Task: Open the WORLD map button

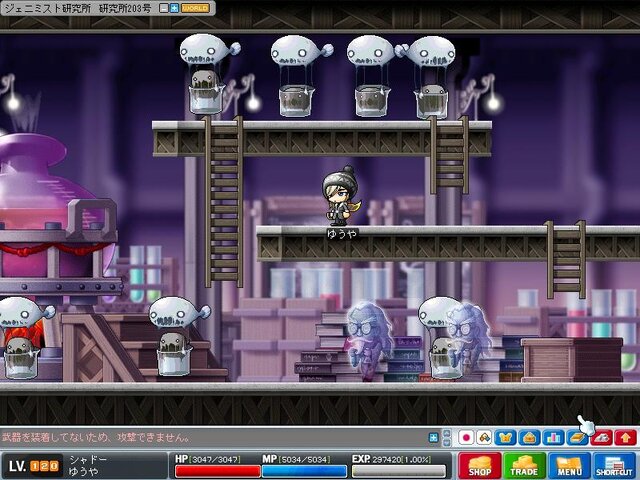Action: pyautogui.click(x=195, y=8)
